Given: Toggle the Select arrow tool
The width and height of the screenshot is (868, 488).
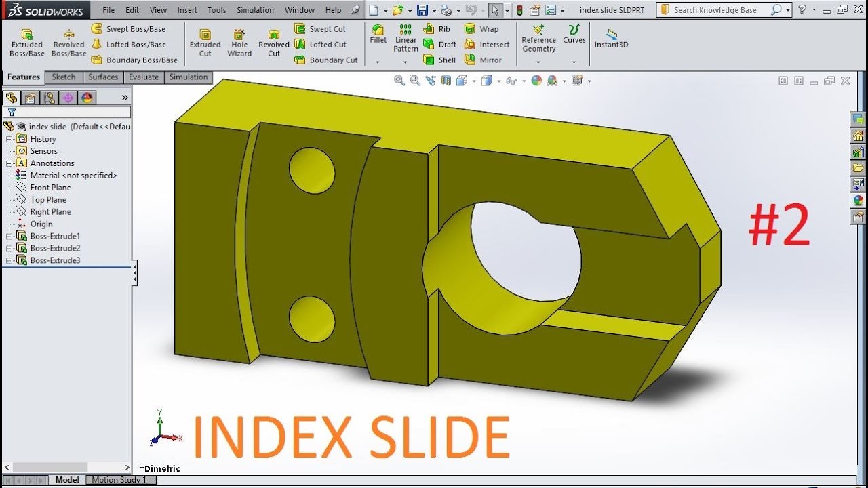Looking at the screenshot, I should tap(494, 10).
